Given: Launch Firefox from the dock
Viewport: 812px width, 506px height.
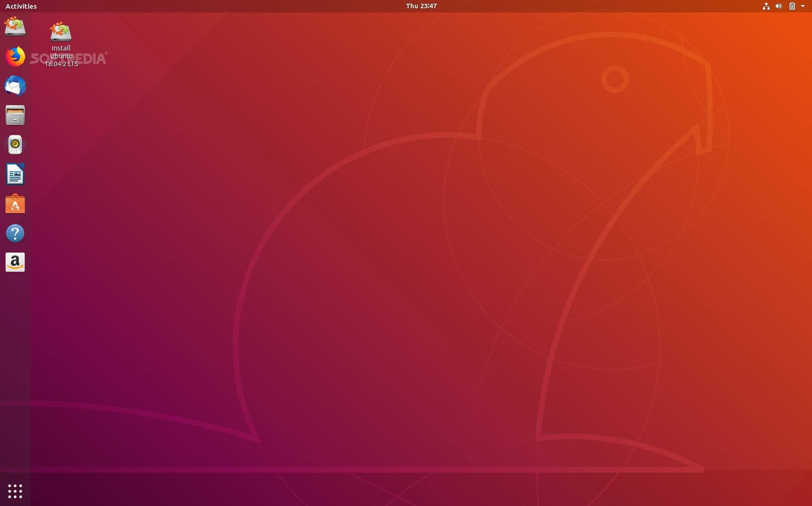Looking at the screenshot, I should 15,56.
